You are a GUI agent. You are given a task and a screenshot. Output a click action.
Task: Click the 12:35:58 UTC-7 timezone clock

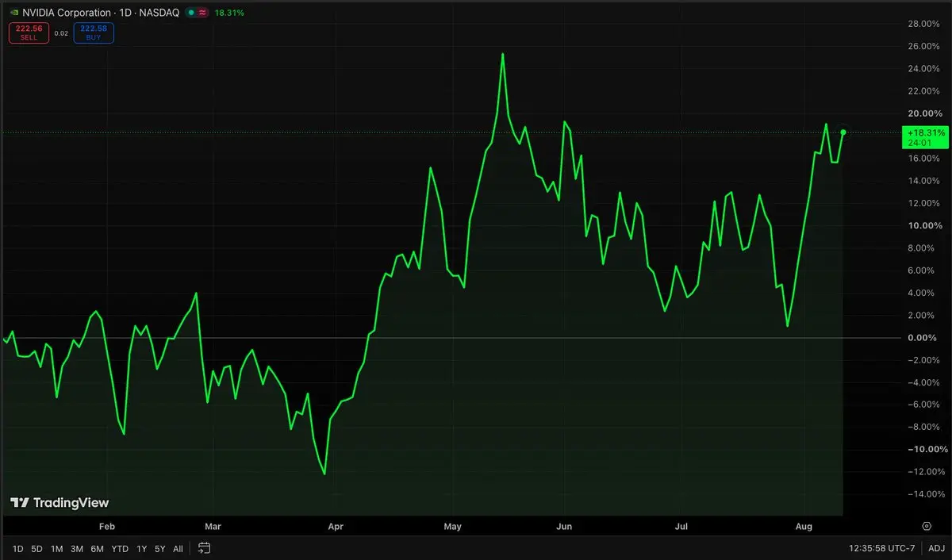tap(881, 548)
